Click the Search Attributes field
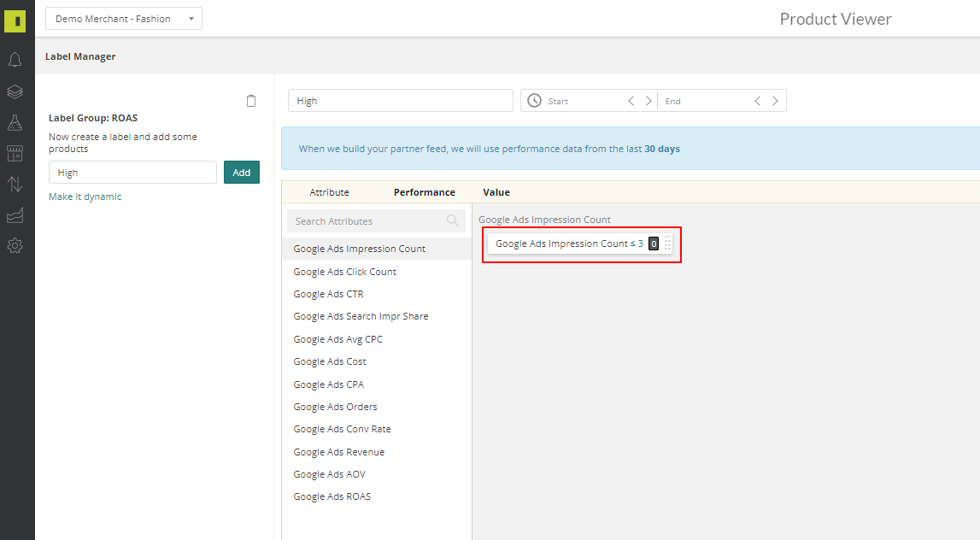The height and width of the screenshot is (540, 980). (x=376, y=220)
